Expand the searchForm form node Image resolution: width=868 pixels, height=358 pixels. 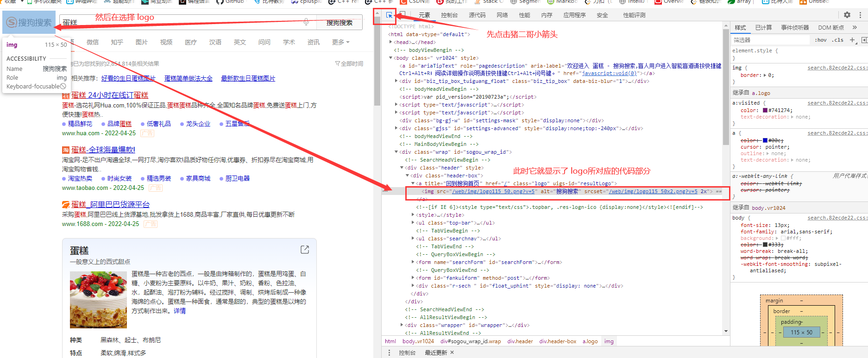(x=413, y=262)
